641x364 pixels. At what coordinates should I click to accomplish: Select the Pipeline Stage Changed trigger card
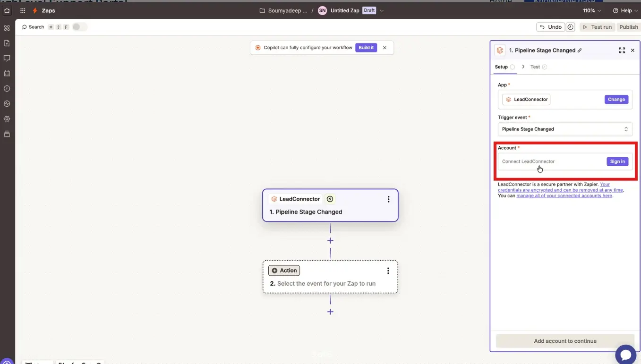pyautogui.click(x=330, y=205)
